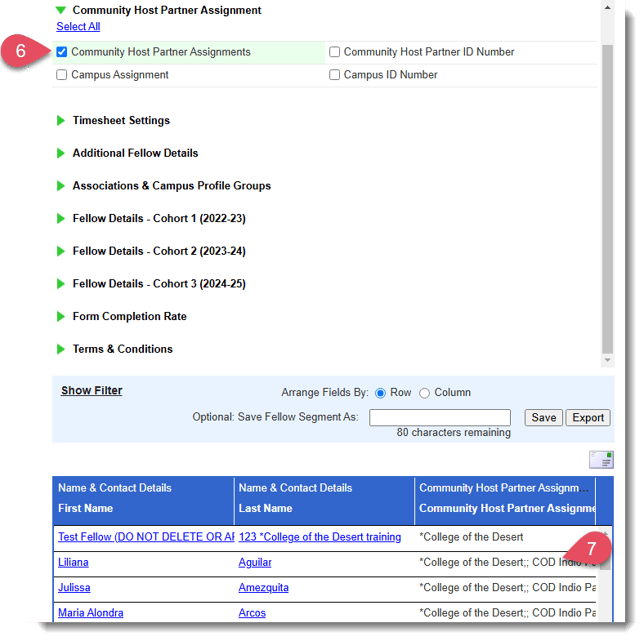Expand Fellow Details - Cohort 2 (2023-24)
The width and height of the screenshot is (644, 641).
pos(62,252)
